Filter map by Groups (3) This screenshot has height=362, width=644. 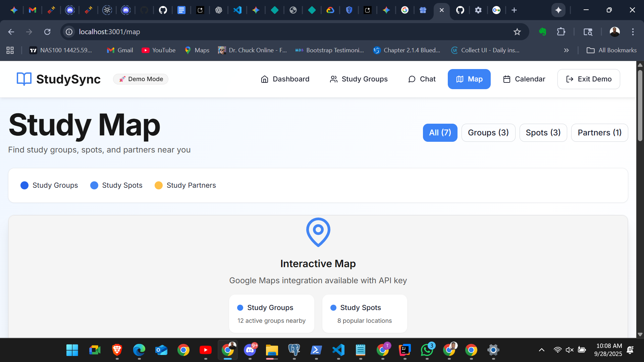tap(488, 133)
